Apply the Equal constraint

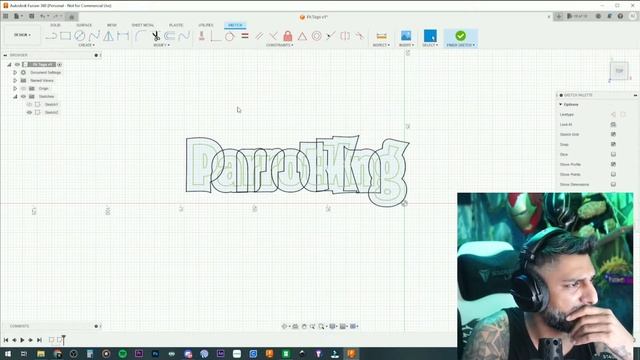click(245, 36)
